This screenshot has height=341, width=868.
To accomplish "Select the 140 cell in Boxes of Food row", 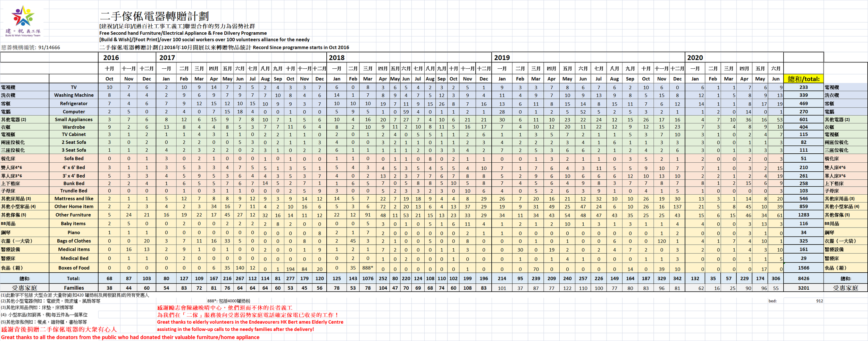I will 240,268.
